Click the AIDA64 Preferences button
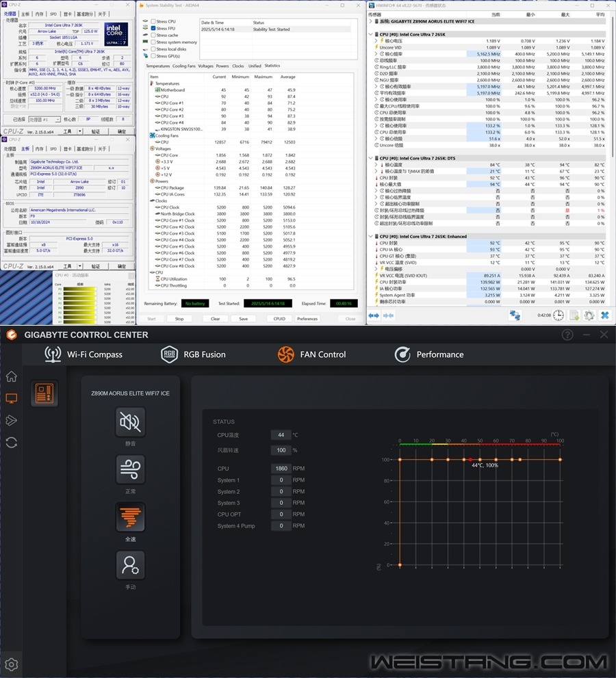This screenshot has width=616, height=678. 307,319
